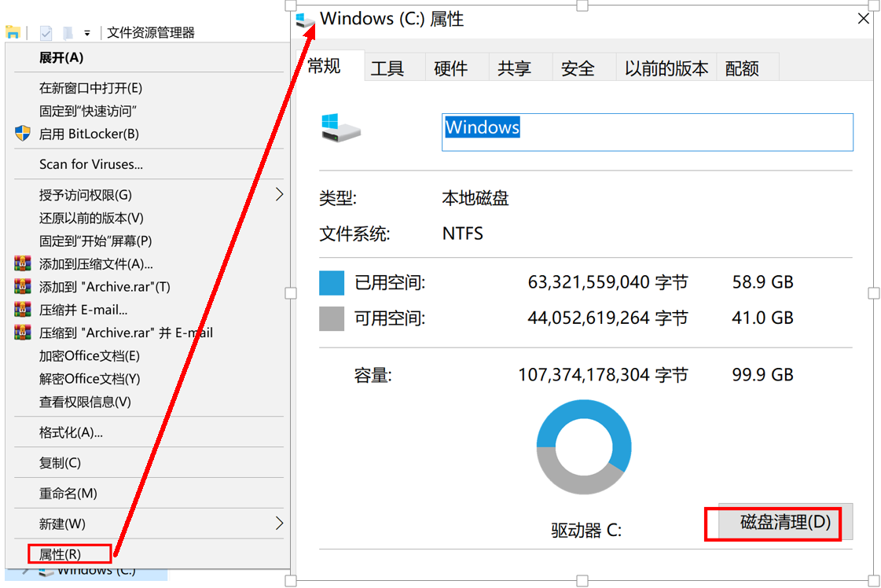Click the BitLocker shield icon
881x588 pixels.
[23, 134]
